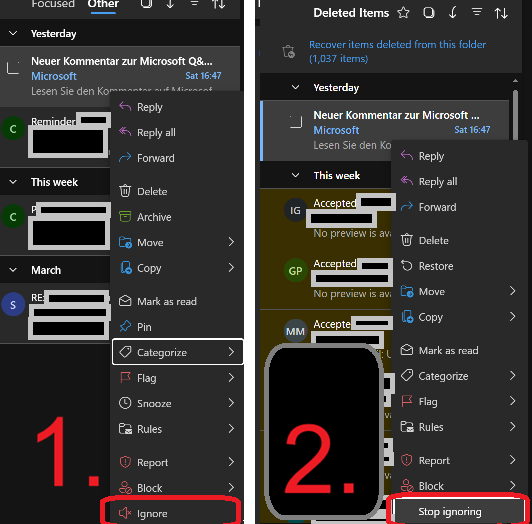Image resolution: width=532 pixels, height=524 pixels.
Task: Click the Copy icon in Deleted Items menu
Action: coord(407,317)
